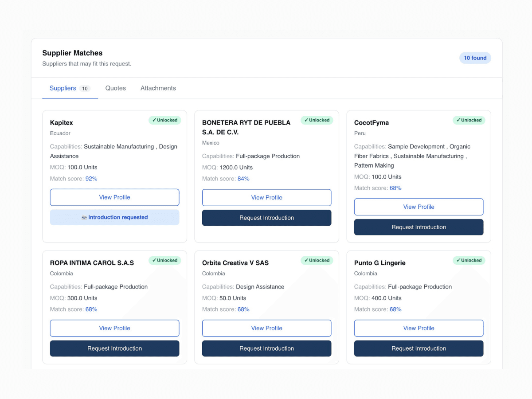View Profile for ROPA INTIMA CAROL S.A.S

[115, 328]
